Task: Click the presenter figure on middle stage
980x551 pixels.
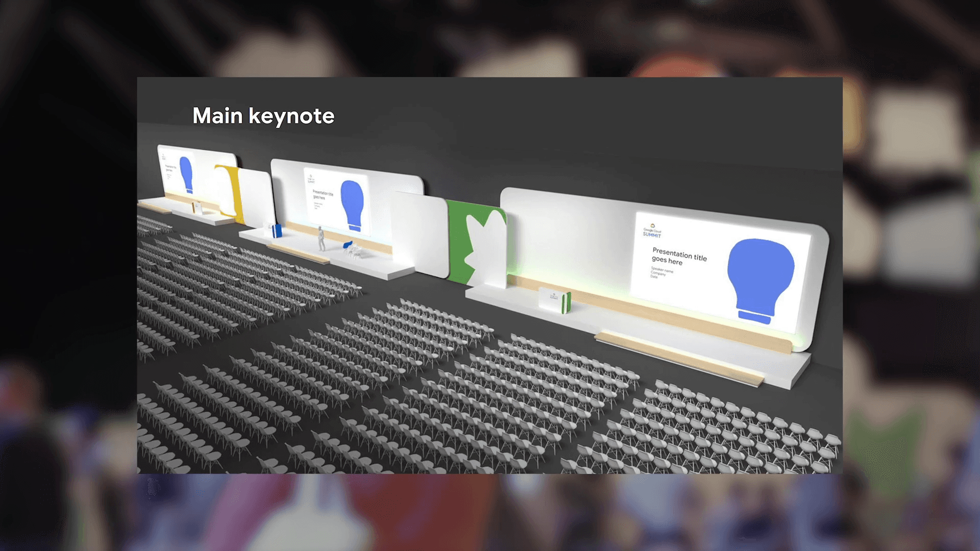Action: pos(321,239)
